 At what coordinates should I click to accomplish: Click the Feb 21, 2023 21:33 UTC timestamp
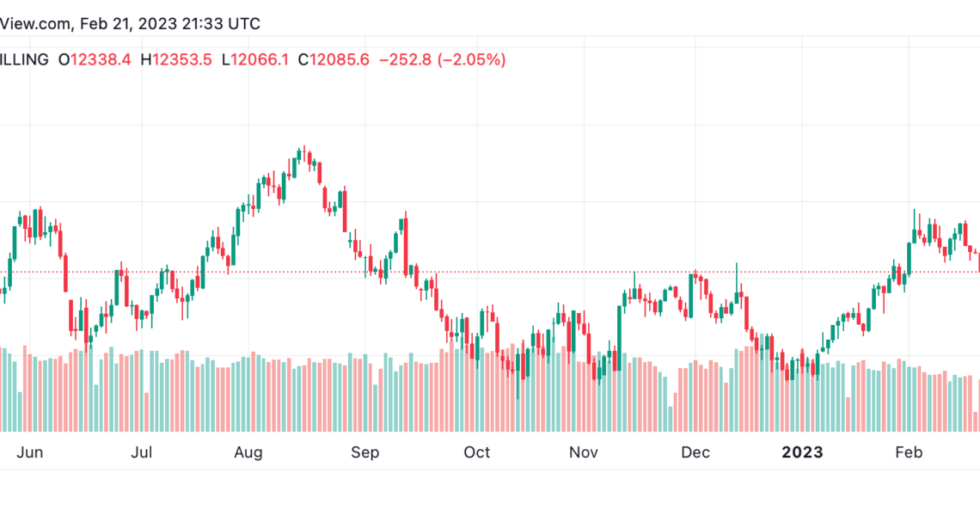point(170,24)
